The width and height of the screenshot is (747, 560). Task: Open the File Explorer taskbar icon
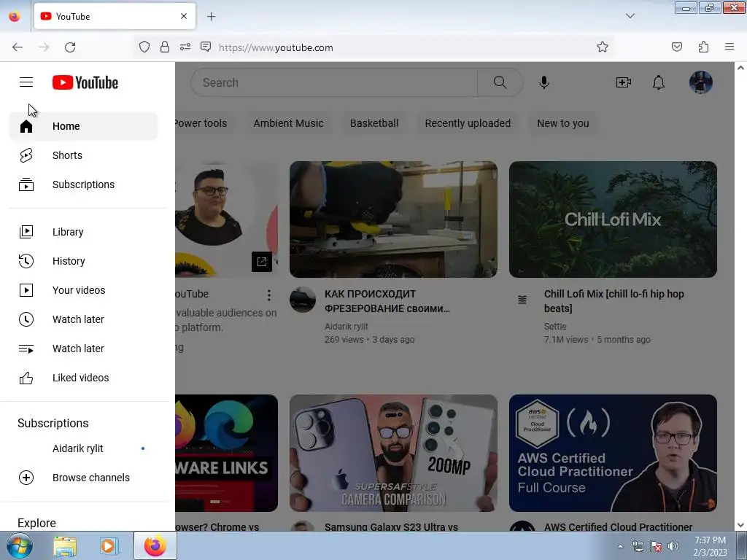[65, 546]
